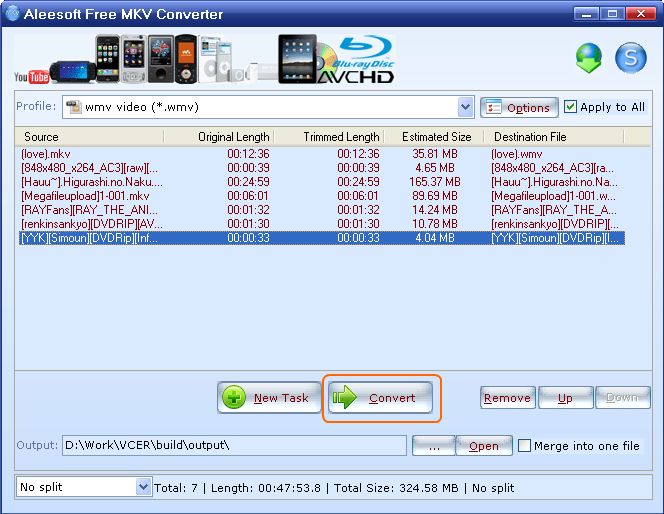Click the Open output folder button
664x514 pixels.
click(484, 446)
